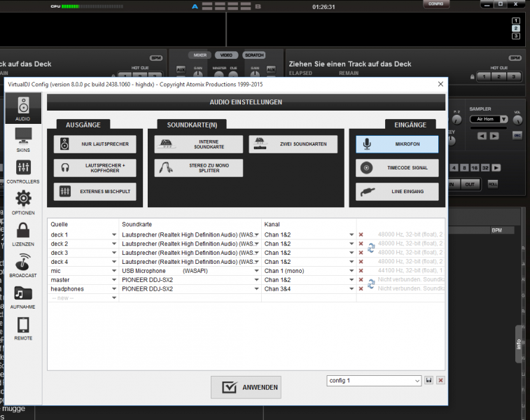
Task: Expand the deck 1 source dropdown
Action: [x=114, y=234]
